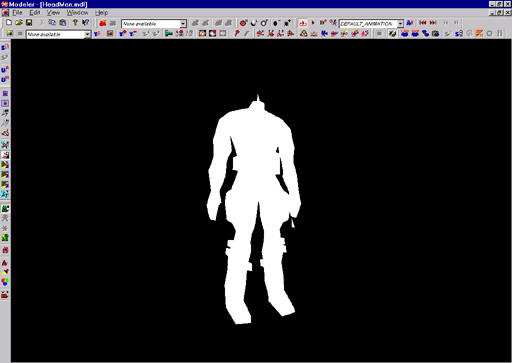Save the model using the floppy disk icon
Image resolution: width=512 pixels, height=363 pixels.
click(x=29, y=23)
